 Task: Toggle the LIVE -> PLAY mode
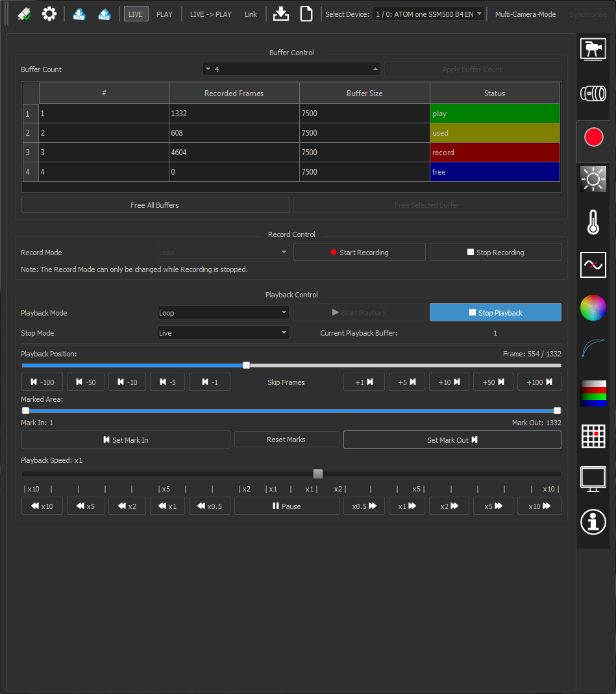pyautogui.click(x=210, y=14)
